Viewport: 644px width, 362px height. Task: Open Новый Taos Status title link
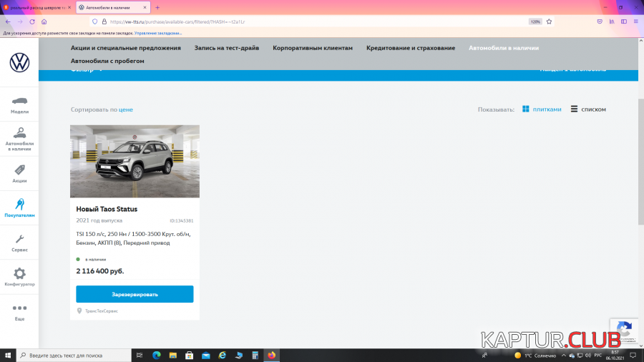[107, 209]
